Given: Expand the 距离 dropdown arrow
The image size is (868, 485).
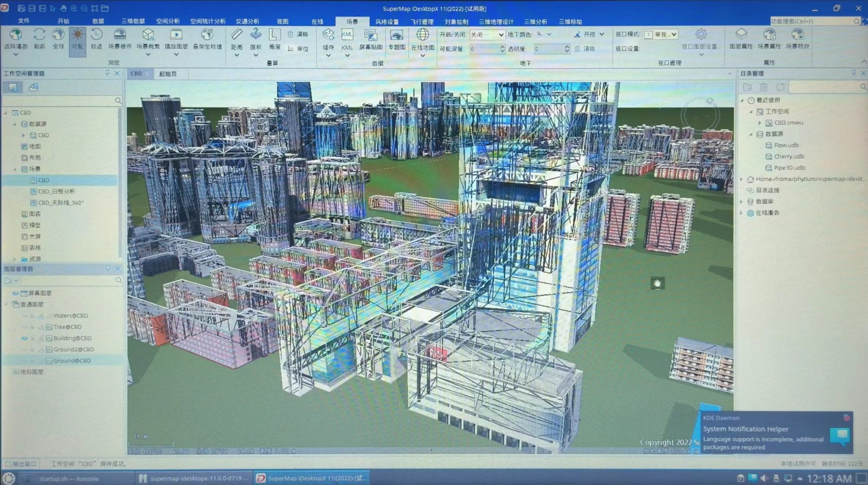Looking at the screenshot, I should (x=237, y=55).
